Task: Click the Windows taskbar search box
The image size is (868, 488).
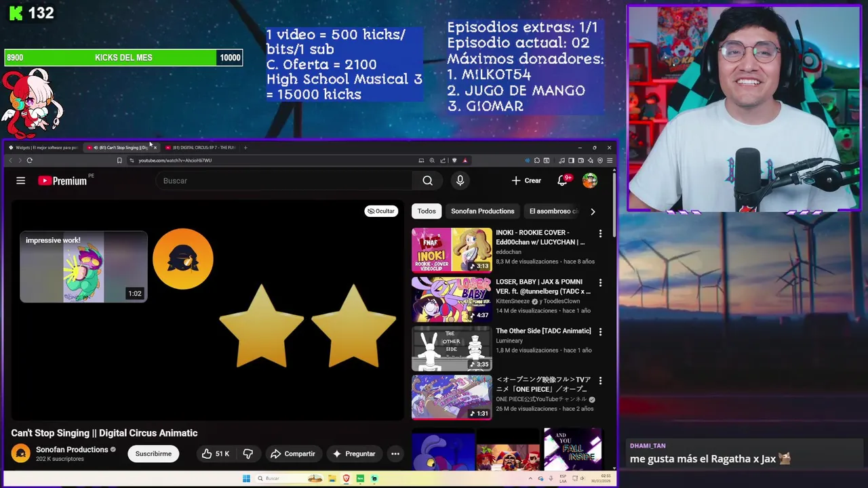Action: [x=288, y=479]
